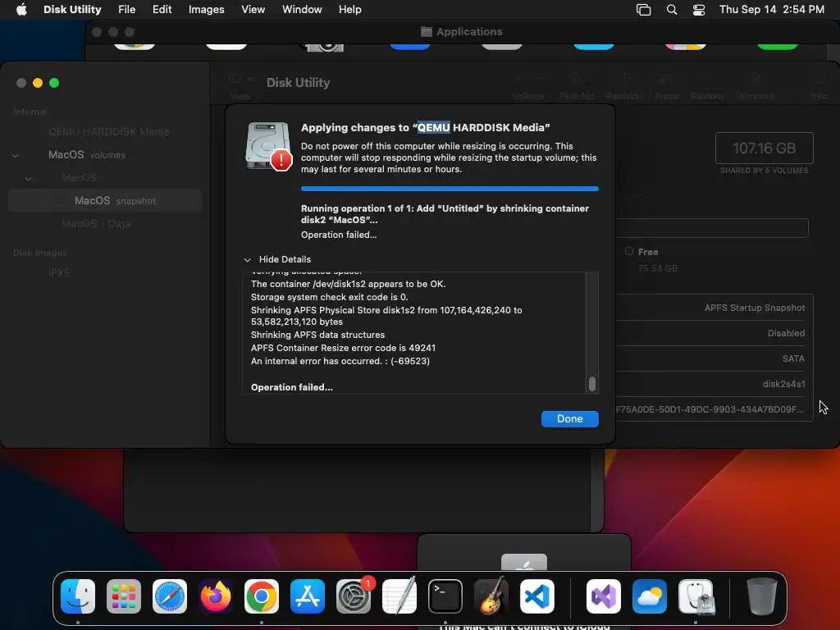The image size is (840, 630).
Task: Open the Trash in the Dock
Action: coord(762,596)
